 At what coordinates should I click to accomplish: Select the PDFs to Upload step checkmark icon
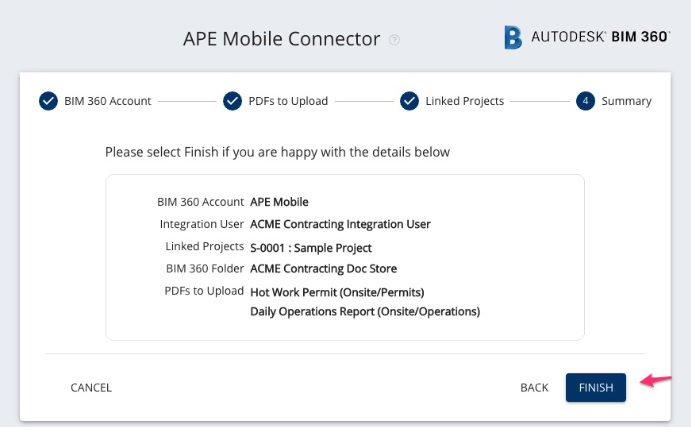[x=232, y=101]
